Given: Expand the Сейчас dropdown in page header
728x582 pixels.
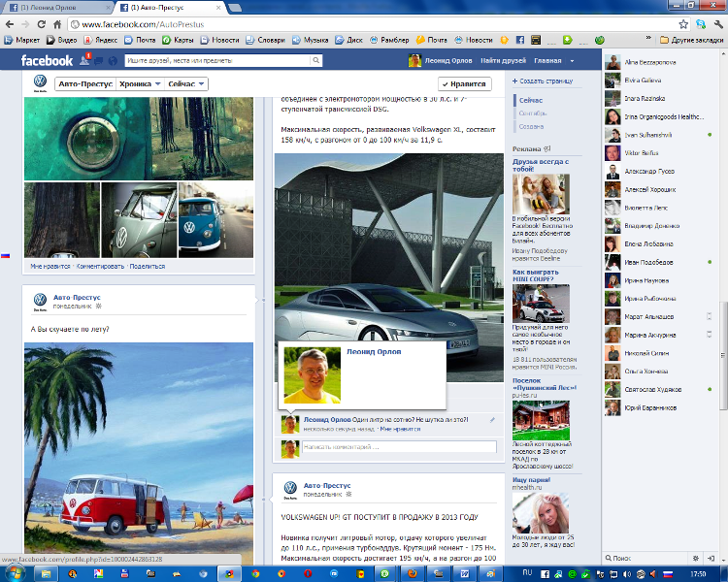Looking at the screenshot, I should tap(185, 84).
